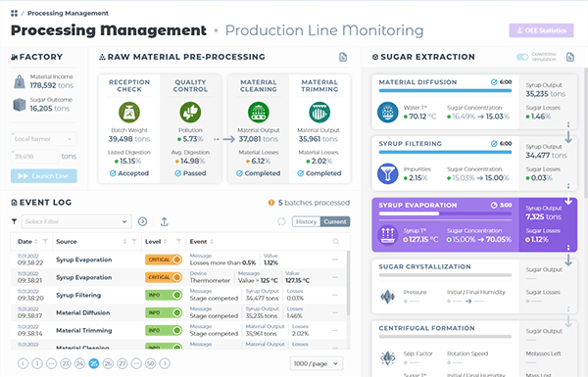Click the search icon in table header

336,242
